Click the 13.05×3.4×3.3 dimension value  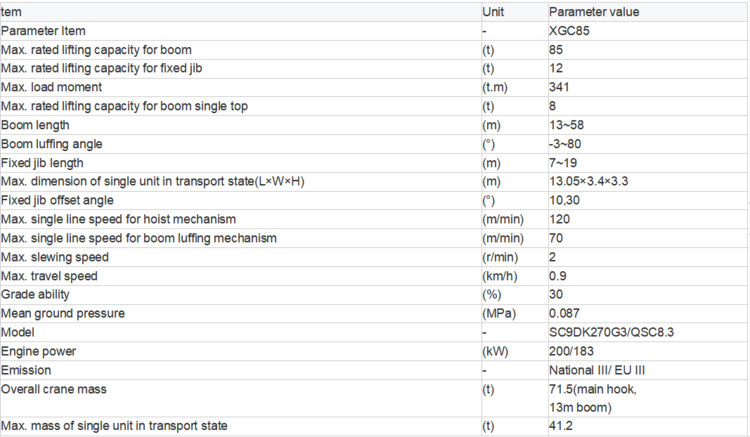[588, 182]
